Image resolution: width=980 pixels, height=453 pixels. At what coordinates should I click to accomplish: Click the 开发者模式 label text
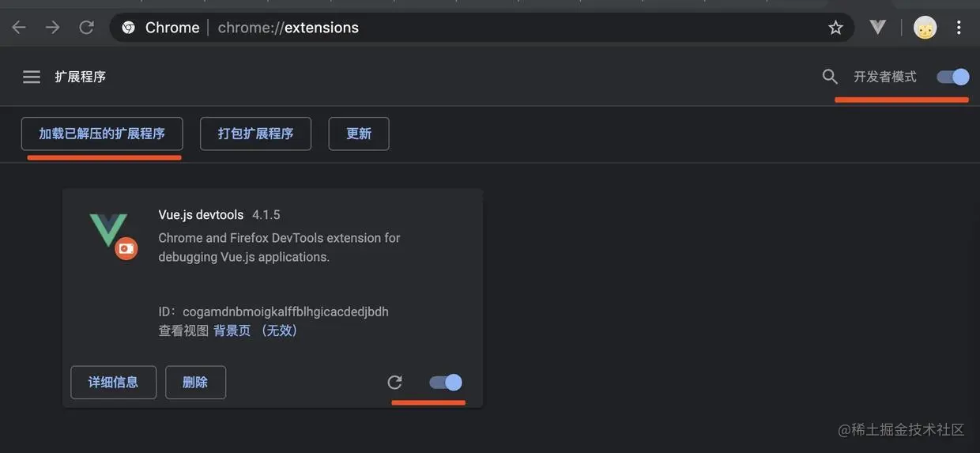(885, 77)
